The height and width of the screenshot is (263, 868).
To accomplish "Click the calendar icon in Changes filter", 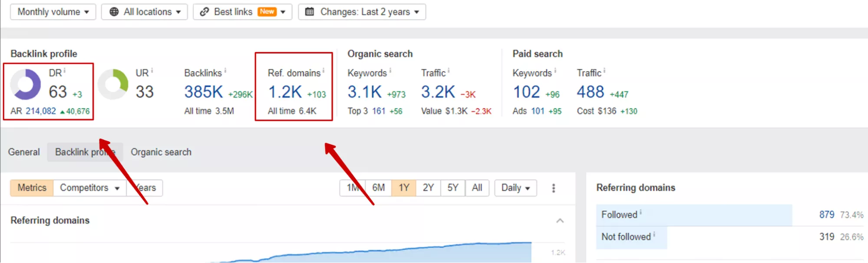I will (310, 12).
